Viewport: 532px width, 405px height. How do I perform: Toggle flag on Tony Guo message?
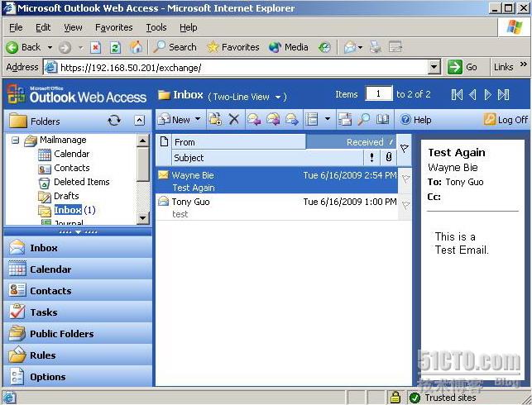coord(405,206)
